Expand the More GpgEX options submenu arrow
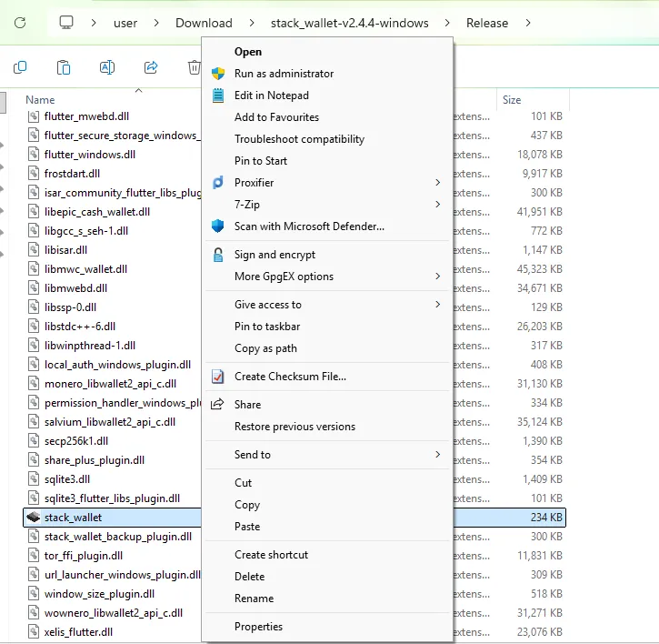 pos(438,277)
